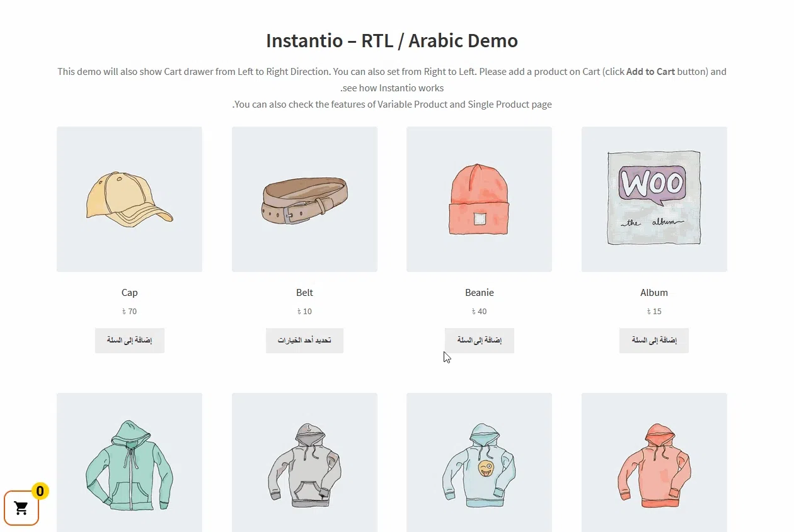Open the Album product title link

654,293
